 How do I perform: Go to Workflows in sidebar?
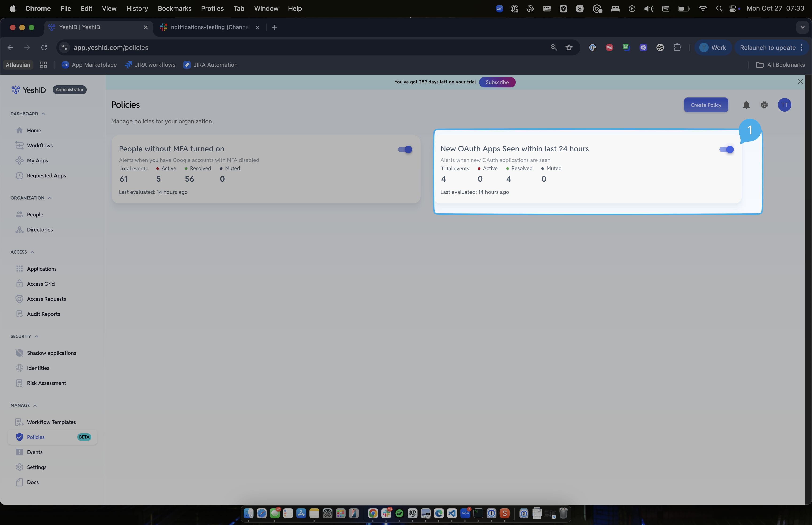[x=39, y=145]
